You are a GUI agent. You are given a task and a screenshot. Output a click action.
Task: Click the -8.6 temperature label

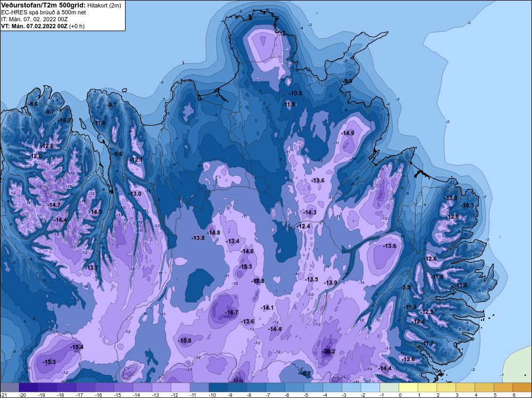(x=33, y=104)
